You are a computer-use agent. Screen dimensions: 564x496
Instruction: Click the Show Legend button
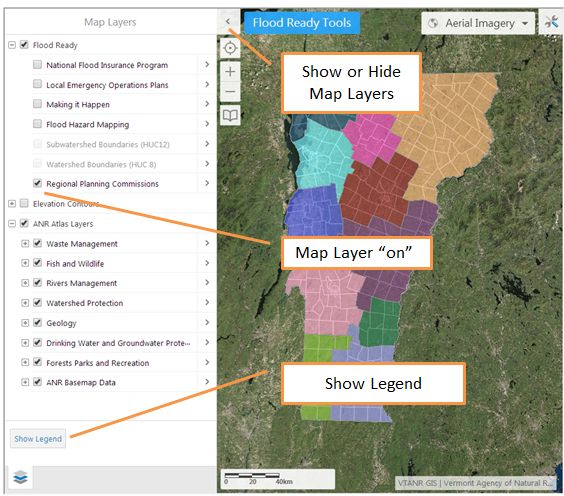(x=38, y=439)
